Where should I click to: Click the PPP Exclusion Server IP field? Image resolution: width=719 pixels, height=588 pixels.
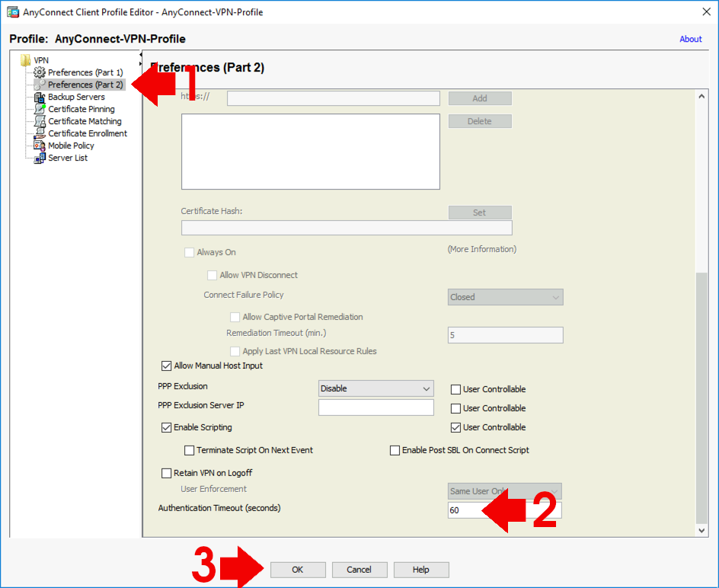tap(376, 407)
